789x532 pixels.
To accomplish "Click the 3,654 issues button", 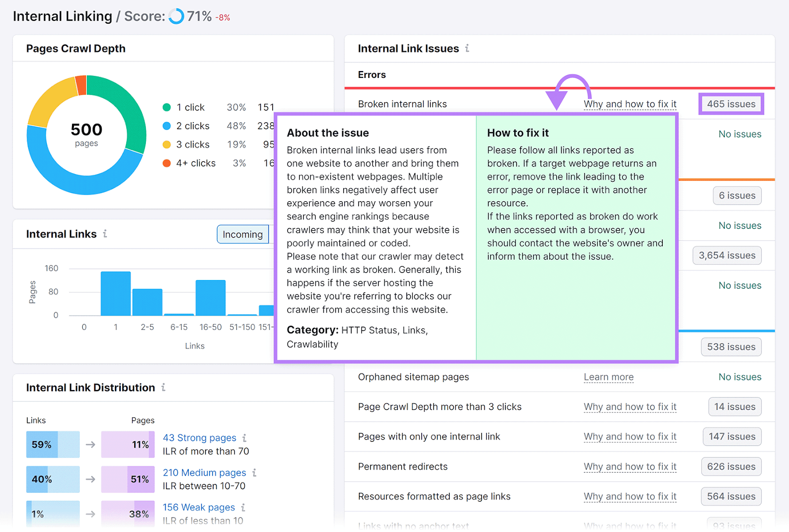I will pyautogui.click(x=727, y=255).
